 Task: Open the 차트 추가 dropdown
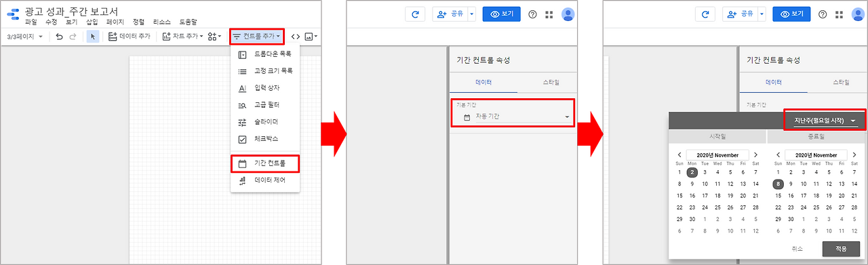pyautogui.click(x=182, y=37)
